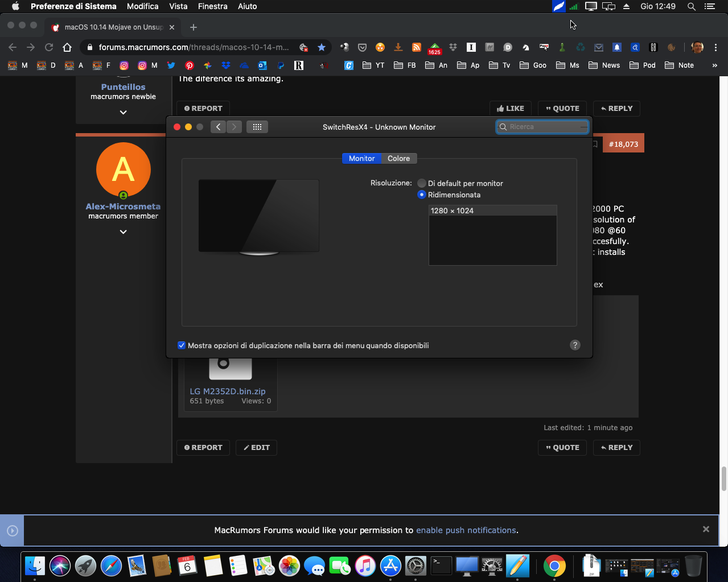Open the Aiuto menu

247,6
